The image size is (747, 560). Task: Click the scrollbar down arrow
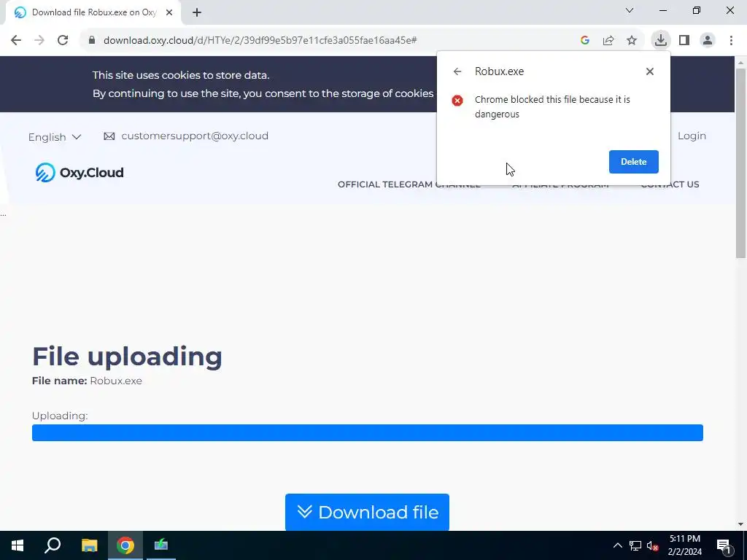click(x=740, y=524)
